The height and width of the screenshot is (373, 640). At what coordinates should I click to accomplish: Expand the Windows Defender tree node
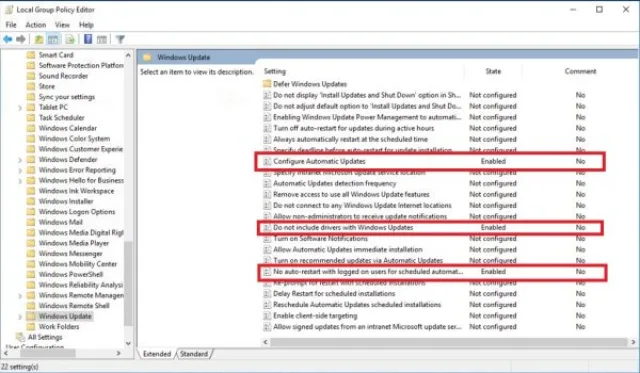[20, 160]
